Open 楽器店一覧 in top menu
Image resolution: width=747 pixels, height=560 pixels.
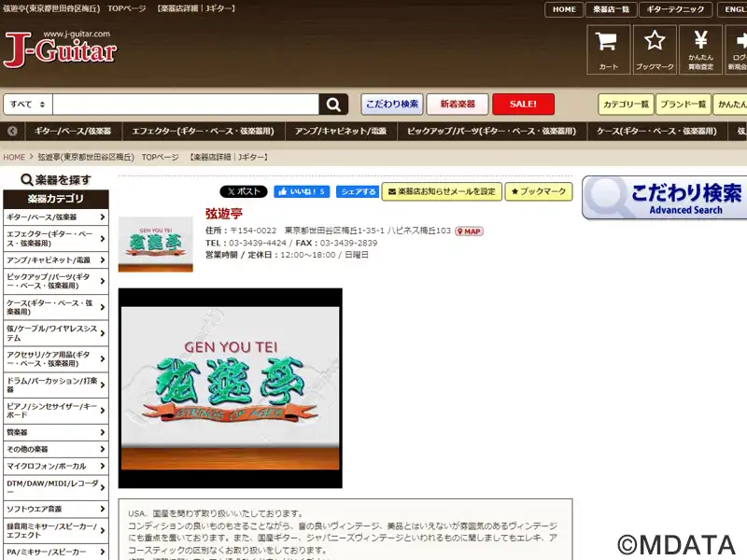tap(612, 9)
